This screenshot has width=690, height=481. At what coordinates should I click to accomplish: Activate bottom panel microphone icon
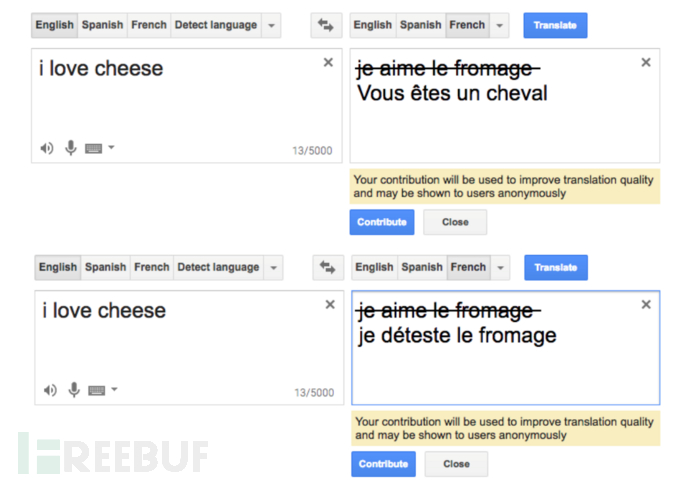(x=74, y=389)
